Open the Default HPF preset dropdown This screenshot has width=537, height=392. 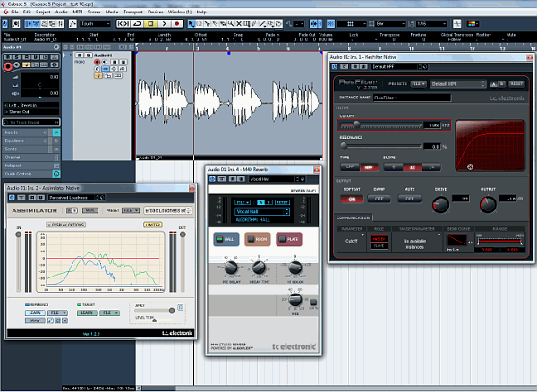458,83
